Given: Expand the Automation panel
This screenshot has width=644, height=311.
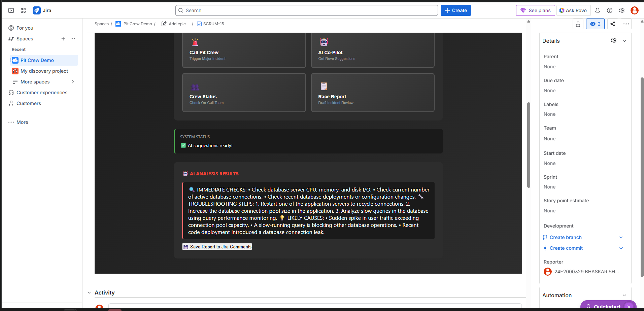Looking at the screenshot, I should tap(624, 295).
